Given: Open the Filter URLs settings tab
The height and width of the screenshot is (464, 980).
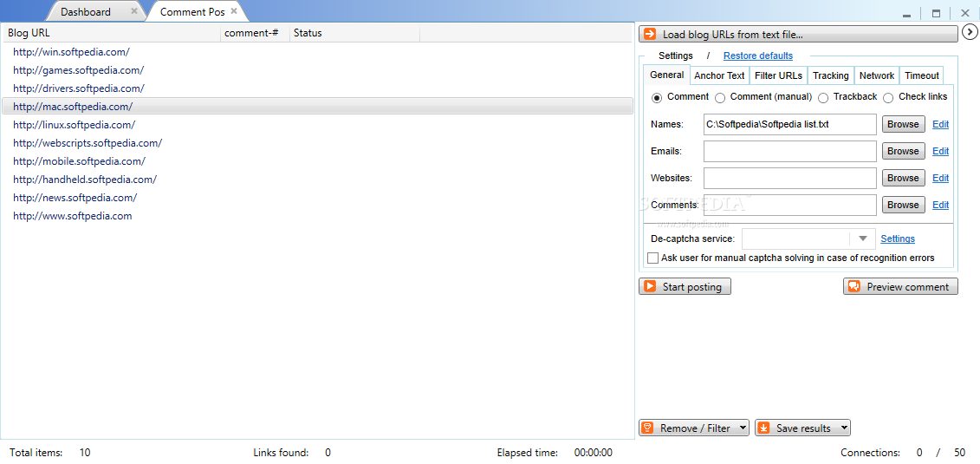Looking at the screenshot, I should coord(778,75).
